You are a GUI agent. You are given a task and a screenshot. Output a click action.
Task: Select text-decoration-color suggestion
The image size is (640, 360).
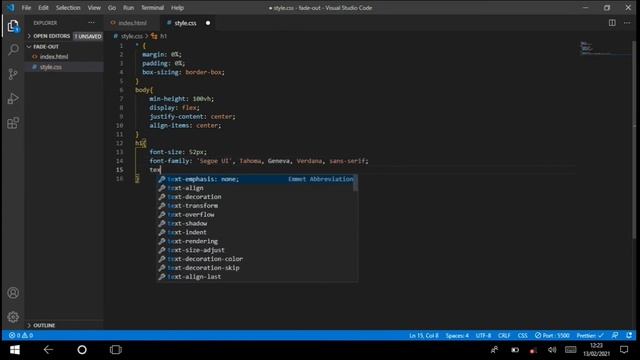(257, 259)
